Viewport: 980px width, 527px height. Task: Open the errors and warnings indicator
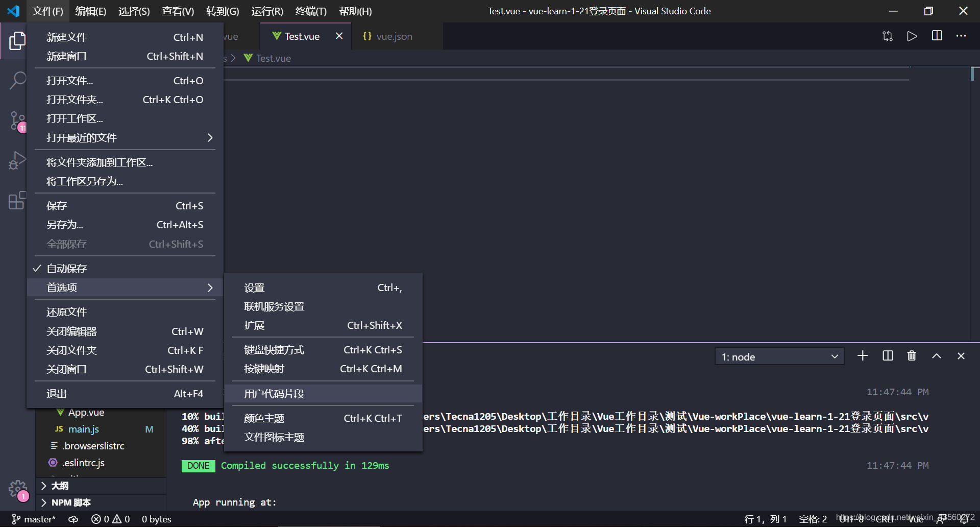[x=110, y=519]
